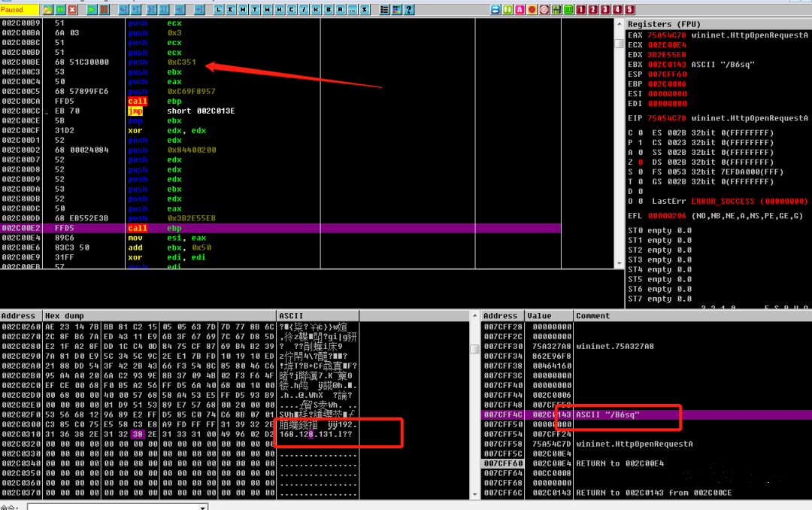Show Threads window via T button
This screenshot has height=510, width=812.
pyautogui.click(x=255, y=10)
